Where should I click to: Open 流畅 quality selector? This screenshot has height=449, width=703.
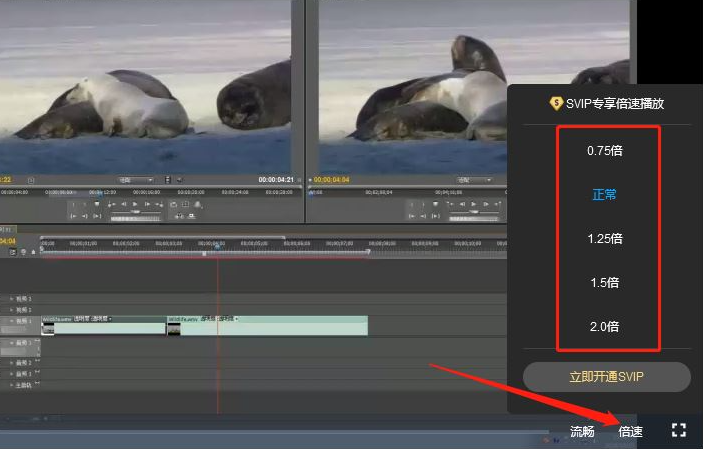(x=582, y=431)
